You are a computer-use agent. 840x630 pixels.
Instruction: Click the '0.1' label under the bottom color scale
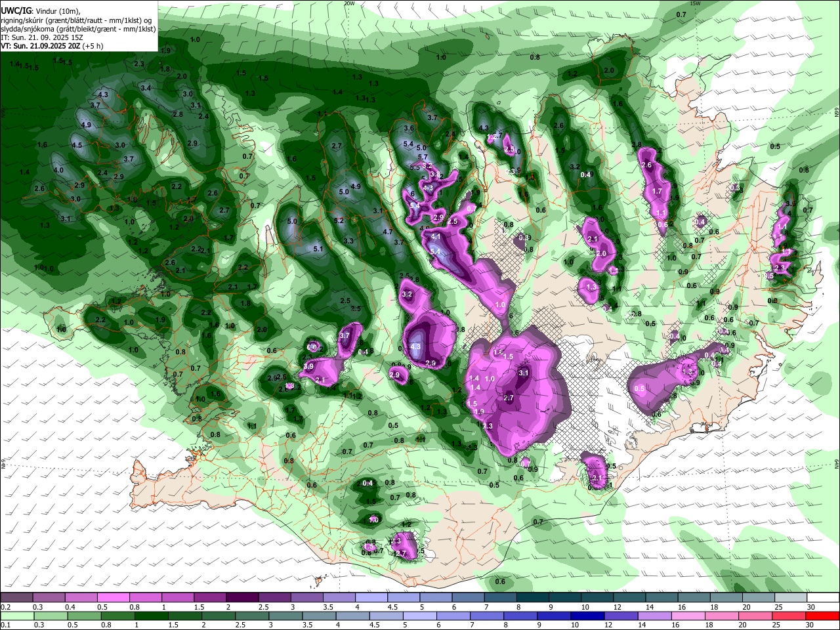5,625
